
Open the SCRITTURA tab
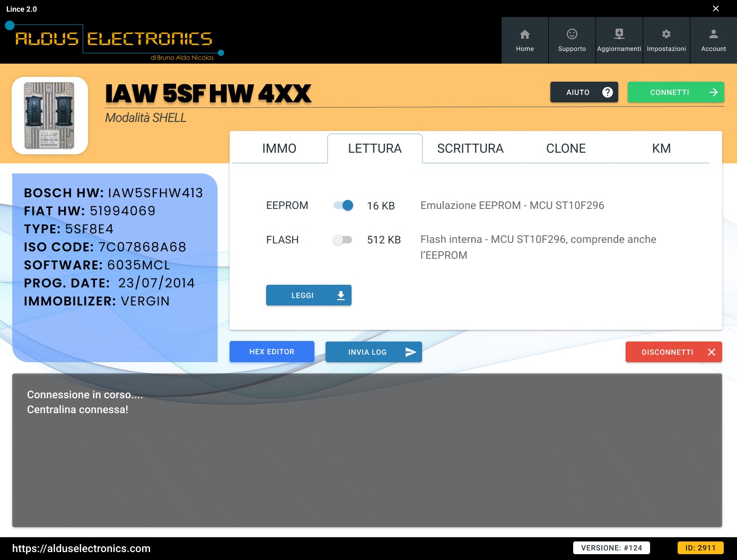click(470, 148)
